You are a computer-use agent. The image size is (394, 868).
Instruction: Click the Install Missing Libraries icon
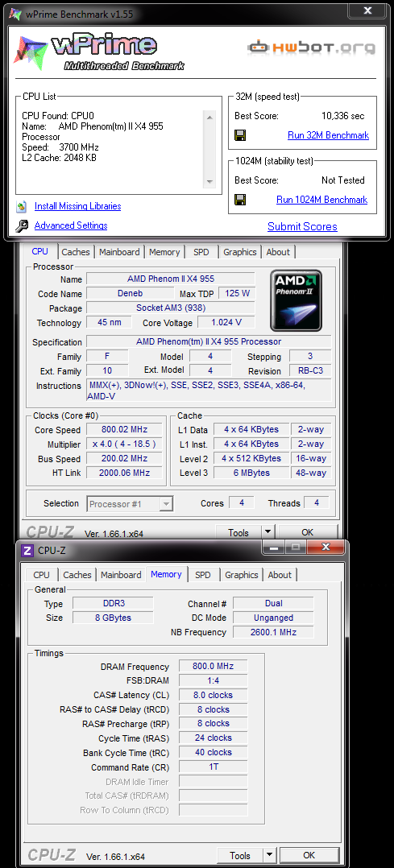(22, 206)
